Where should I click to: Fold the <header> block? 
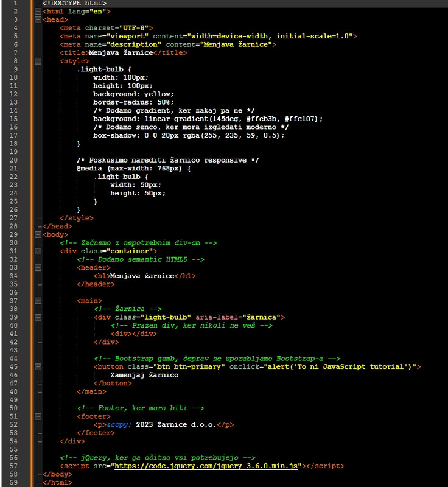pos(38,268)
